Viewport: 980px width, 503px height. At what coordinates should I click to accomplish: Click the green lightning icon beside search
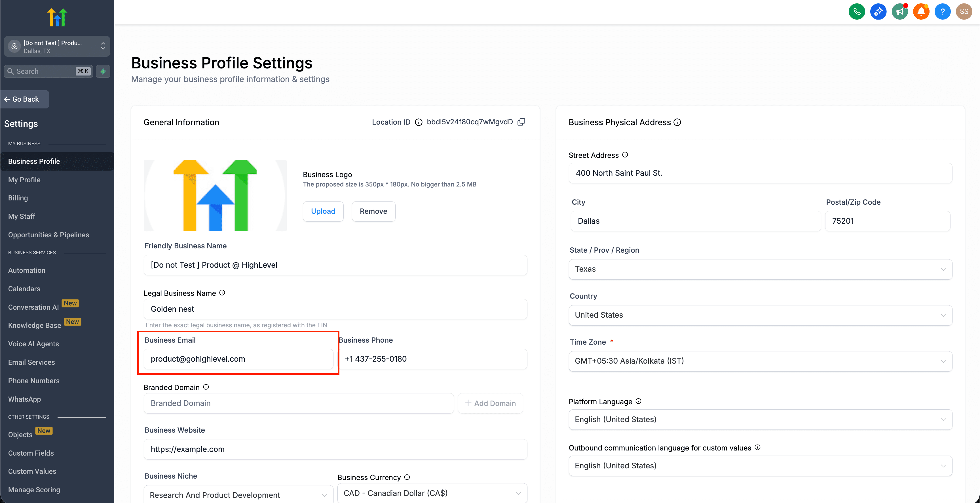click(x=103, y=71)
